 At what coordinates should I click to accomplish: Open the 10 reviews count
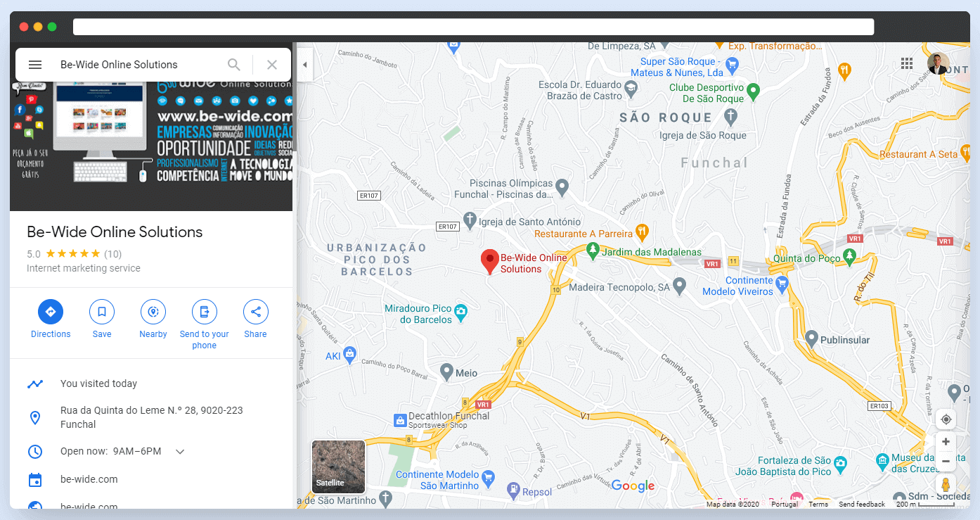112,254
